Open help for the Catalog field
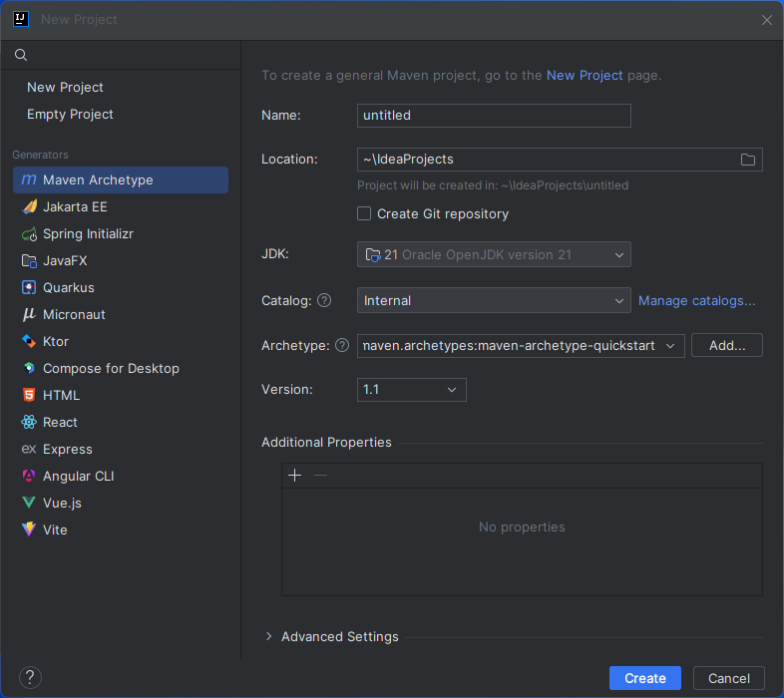This screenshot has height=698, width=784. click(324, 300)
